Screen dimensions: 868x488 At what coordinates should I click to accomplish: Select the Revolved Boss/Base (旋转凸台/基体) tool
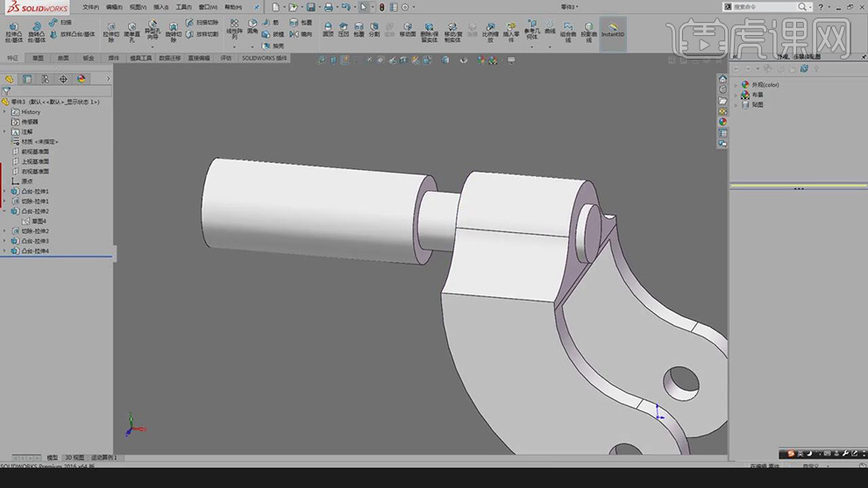point(36,31)
